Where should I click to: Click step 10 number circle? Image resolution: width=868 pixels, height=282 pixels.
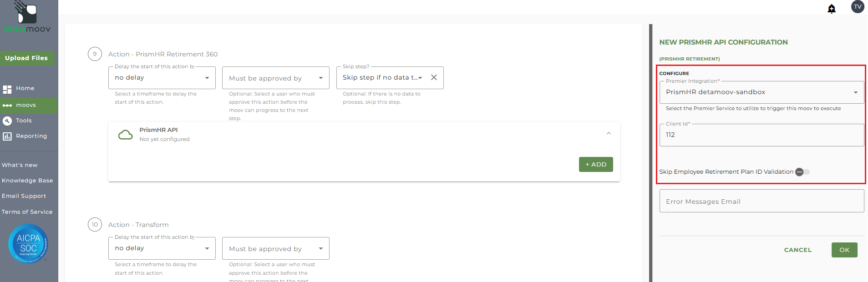coord(95,225)
